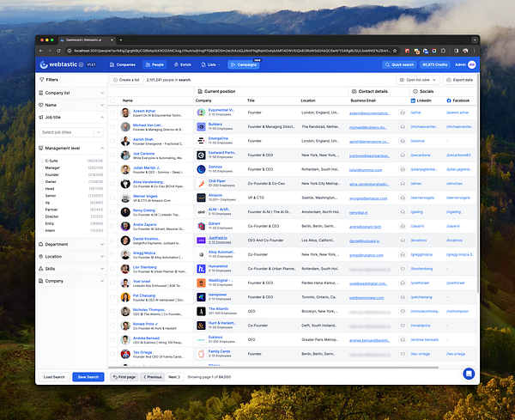Expand the Company list filter
Screen dimensions: 515x420
[71, 93]
